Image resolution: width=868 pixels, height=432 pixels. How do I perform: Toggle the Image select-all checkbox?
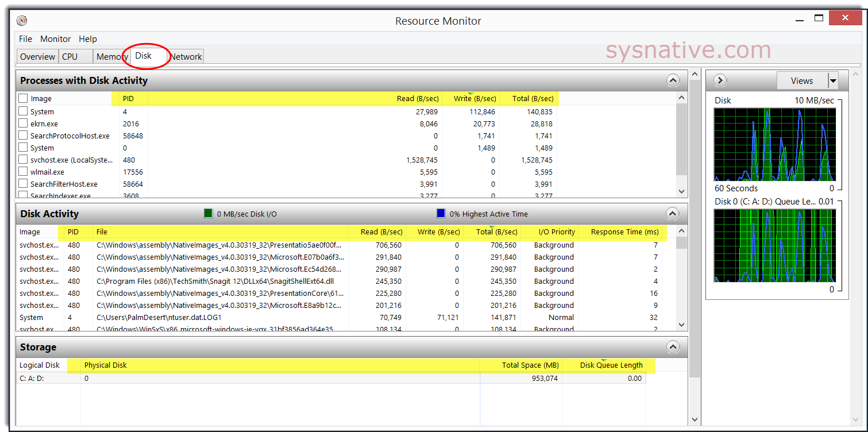(23, 98)
